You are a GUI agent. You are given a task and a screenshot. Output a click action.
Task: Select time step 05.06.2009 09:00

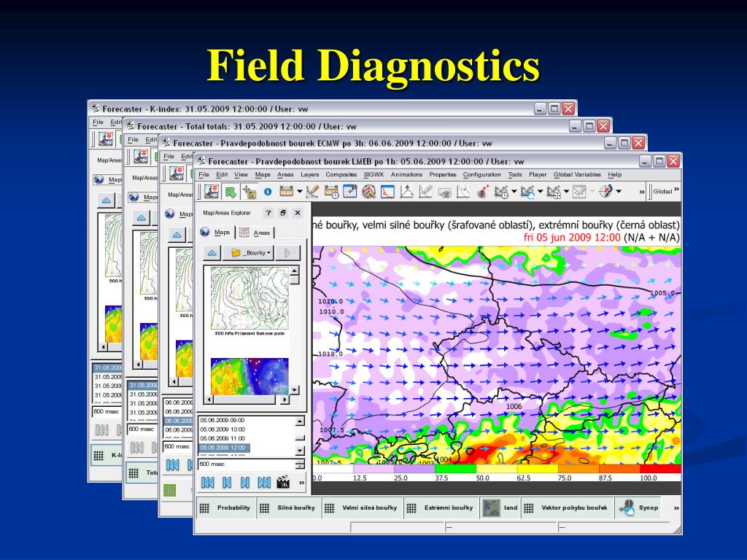tap(222, 421)
